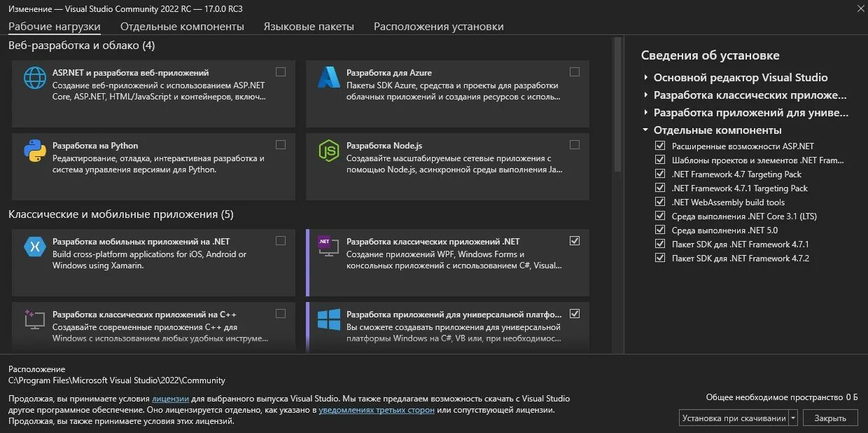This screenshot has width=868, height=433.
Task: Click the Классические и мобильные приложения (5) heading
Action: tap(121, 214)
